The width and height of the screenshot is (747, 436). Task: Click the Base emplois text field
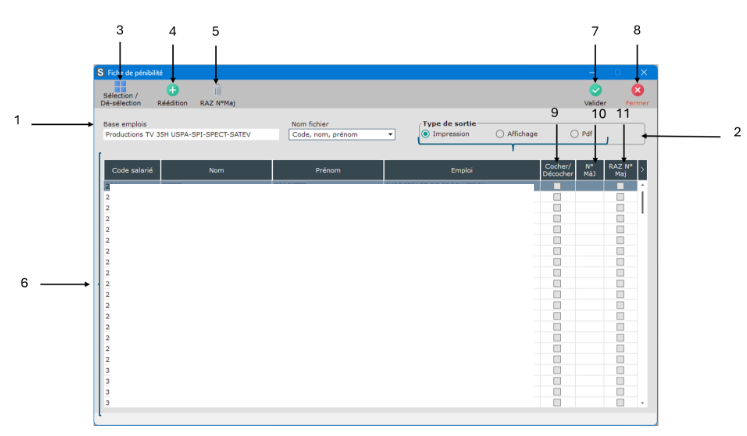pyautogui.click(x=190, y=134)
